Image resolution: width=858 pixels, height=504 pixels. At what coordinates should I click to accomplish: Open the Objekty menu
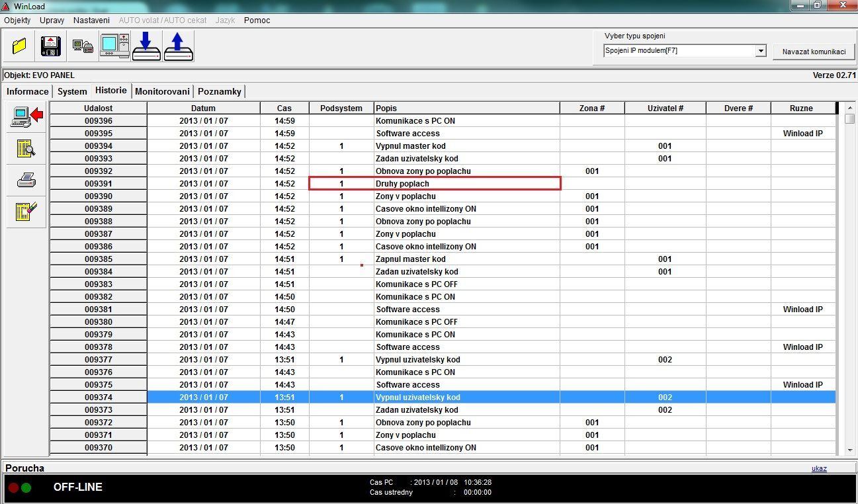[17, 20]
